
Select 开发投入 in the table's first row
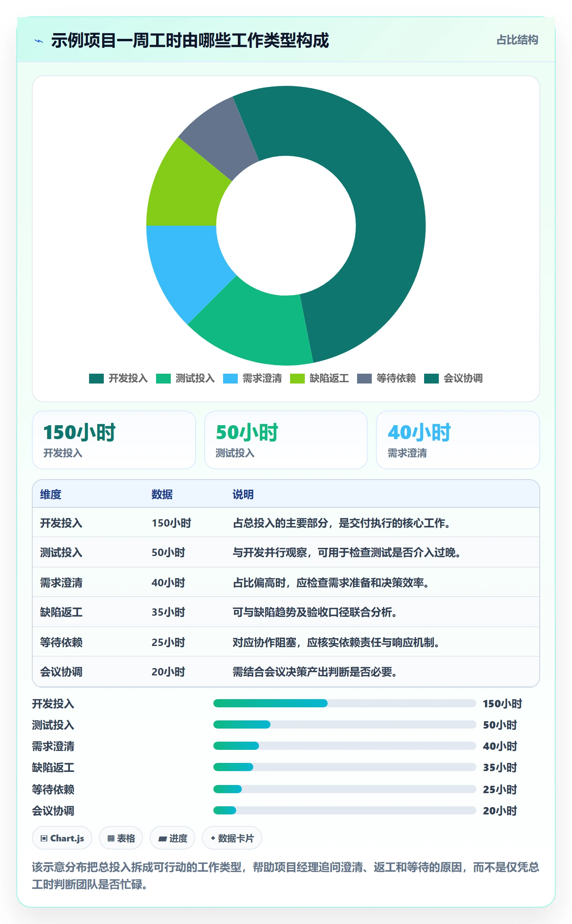(61, 523)
